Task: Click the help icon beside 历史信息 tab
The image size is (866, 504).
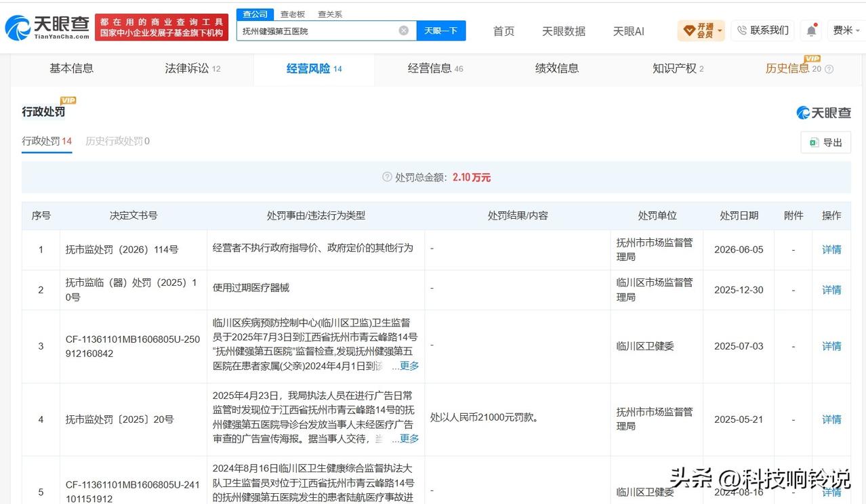Action: tap(829, 69)
